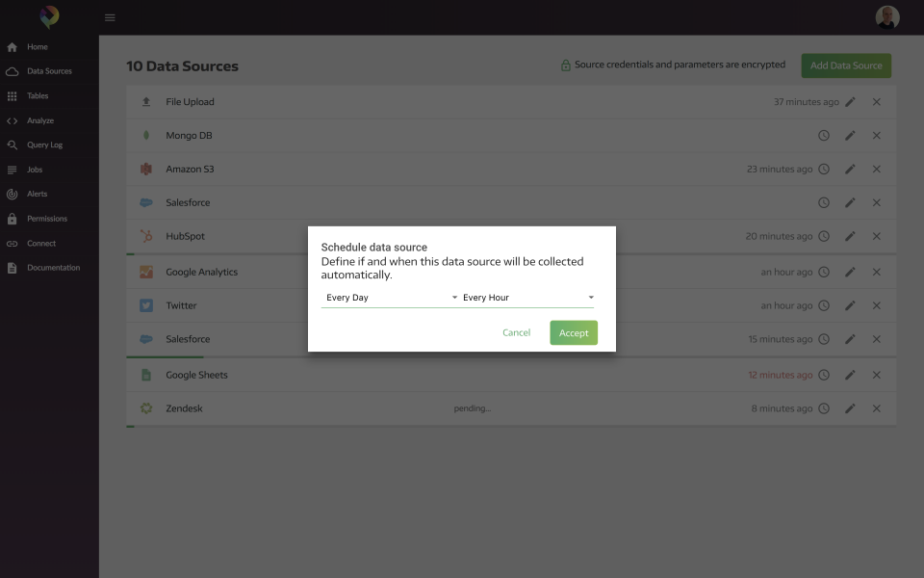Delete the File Upload data source
This screenshot has width=924, height=578.
876,102
